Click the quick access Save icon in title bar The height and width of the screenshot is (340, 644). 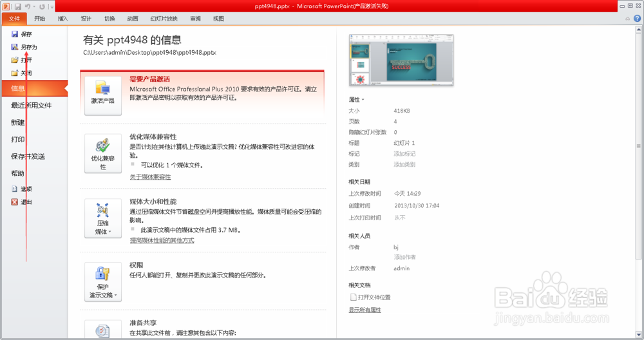(x=17, y=6)
